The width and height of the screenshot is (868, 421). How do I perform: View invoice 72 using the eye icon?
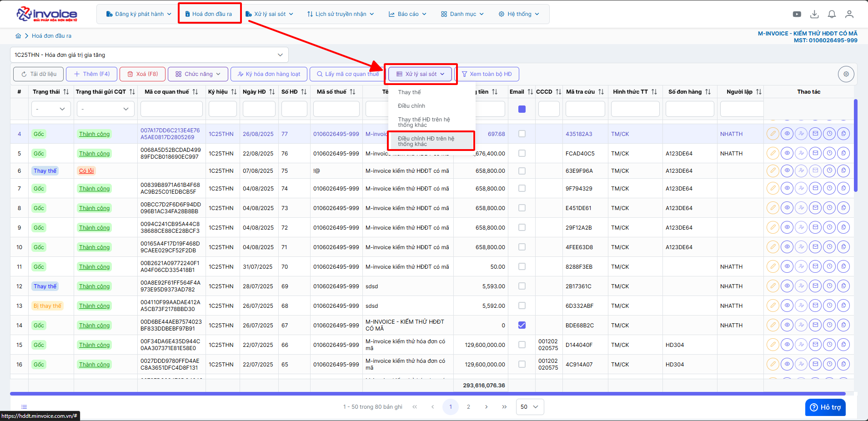[787, 227]
